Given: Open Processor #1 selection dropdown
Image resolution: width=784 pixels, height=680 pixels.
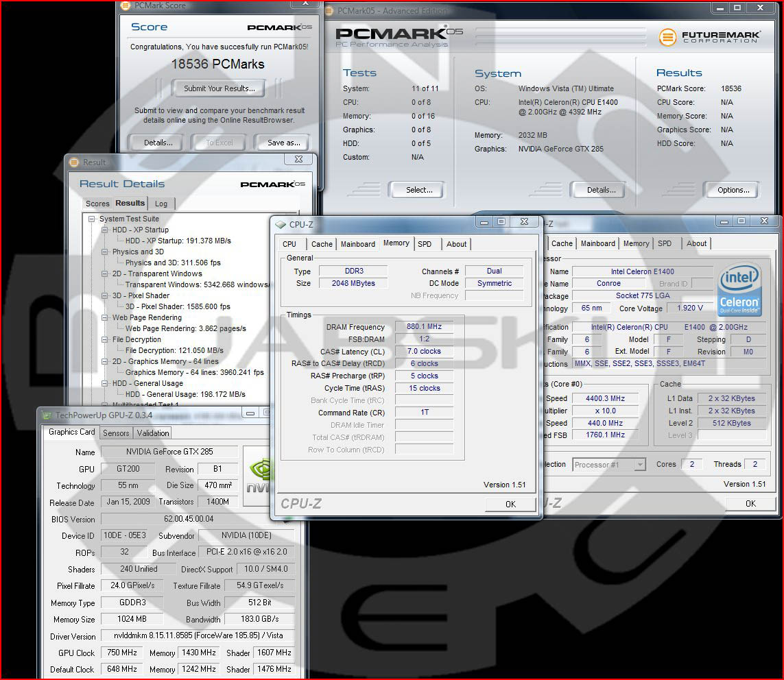Looking at the screenshot, I should 609,465.
